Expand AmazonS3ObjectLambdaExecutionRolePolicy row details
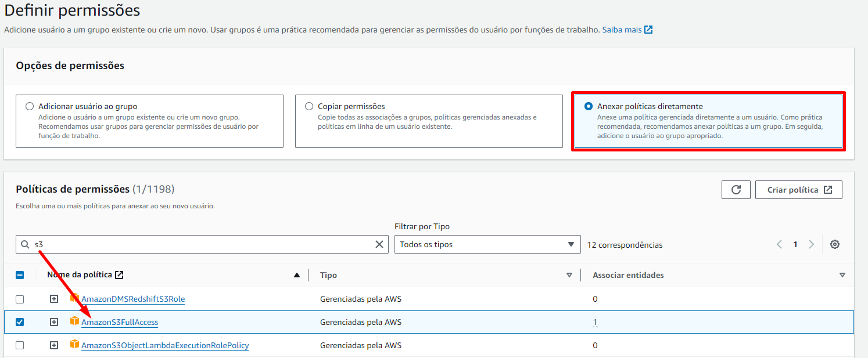 tap(54, 345)
